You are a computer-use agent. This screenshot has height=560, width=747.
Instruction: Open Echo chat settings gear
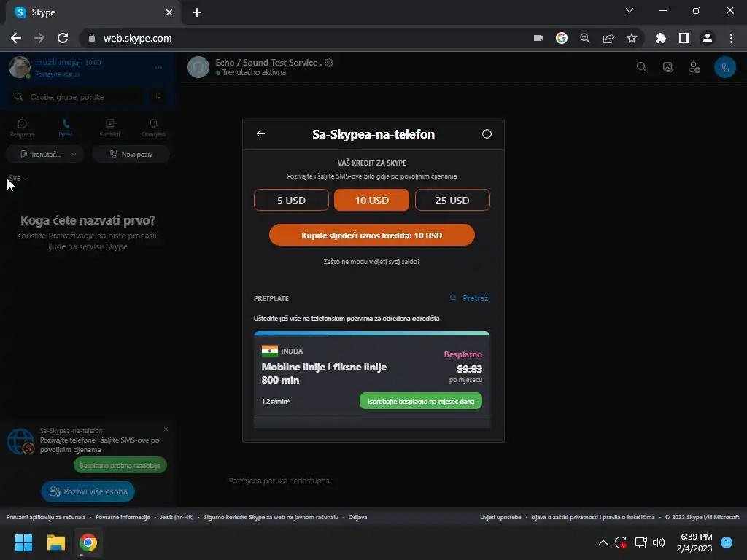click(329, 63)
